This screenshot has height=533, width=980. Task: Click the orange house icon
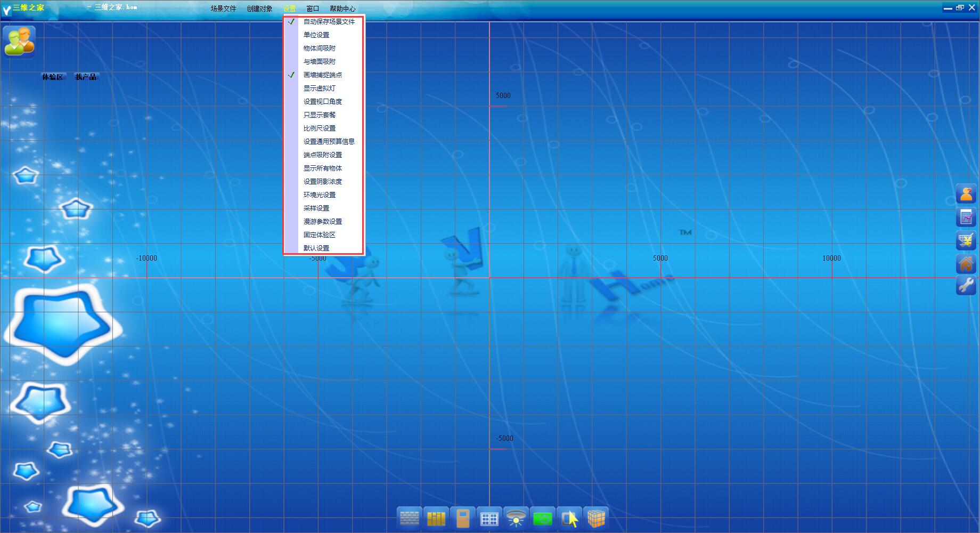966,263
